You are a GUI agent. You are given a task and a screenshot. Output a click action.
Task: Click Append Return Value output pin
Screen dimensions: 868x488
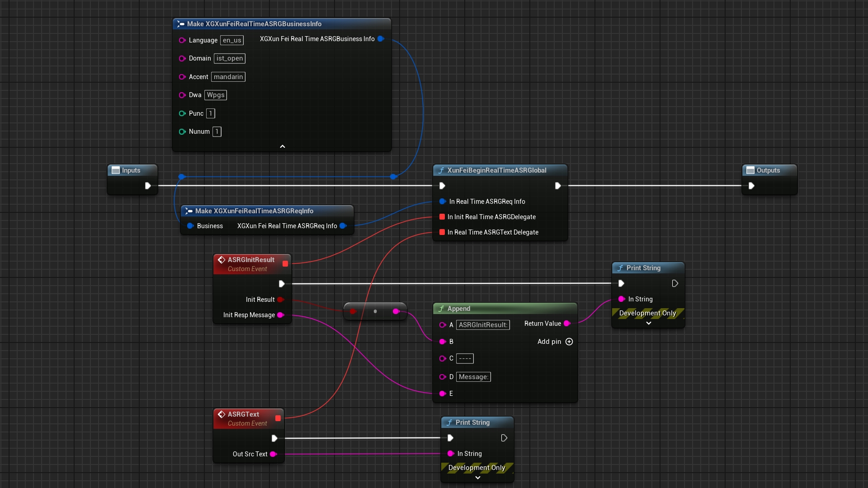click(567, 324)
